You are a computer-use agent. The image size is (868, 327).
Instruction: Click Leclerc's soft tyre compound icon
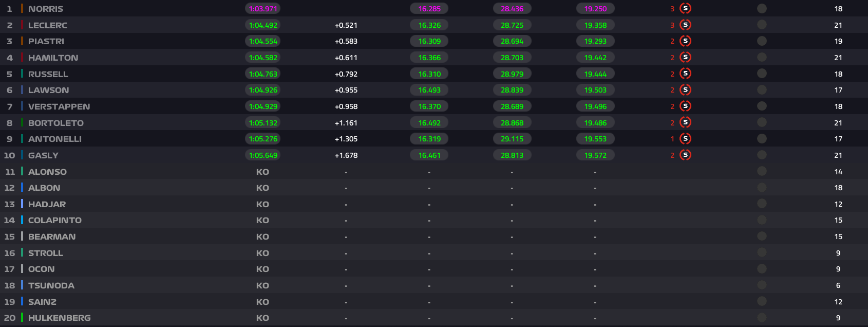click(685, 25)
